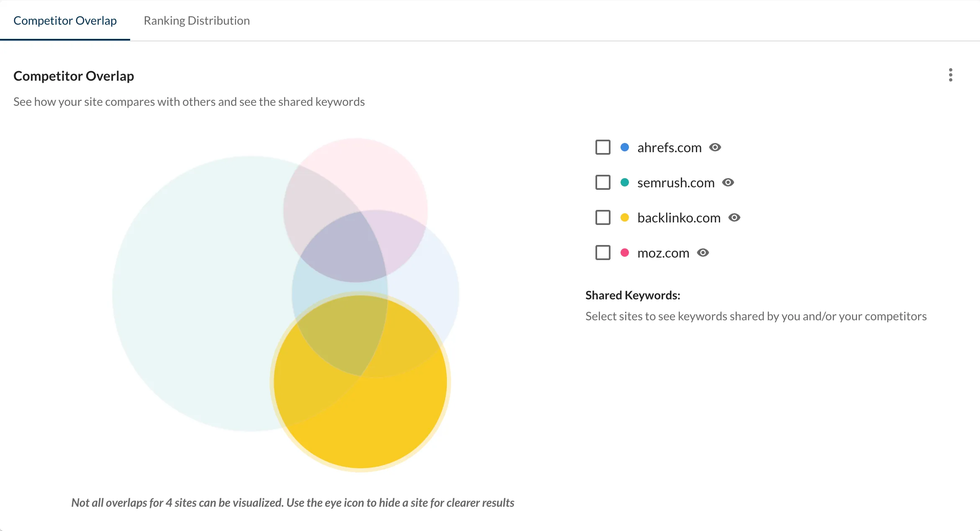Image resolution: width=980 pixels, height=531 pixels.
Task: Hide ahrefs.com using its eye icon
Action: [715, 147]
